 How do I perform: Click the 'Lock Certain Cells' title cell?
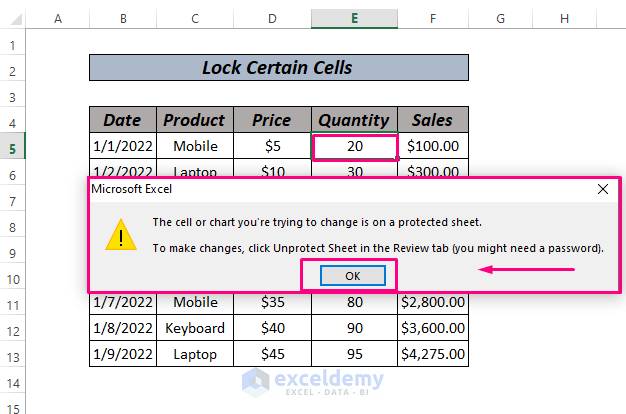point(278,68)
